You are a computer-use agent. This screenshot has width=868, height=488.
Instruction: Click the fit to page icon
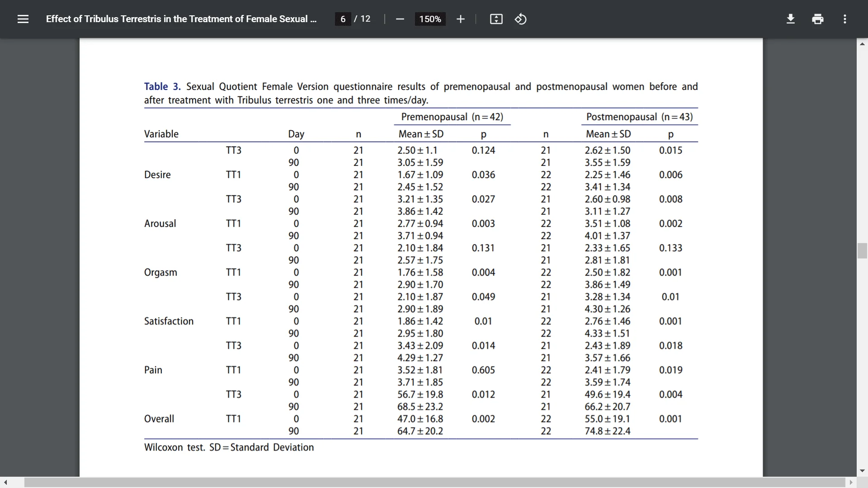496,19
